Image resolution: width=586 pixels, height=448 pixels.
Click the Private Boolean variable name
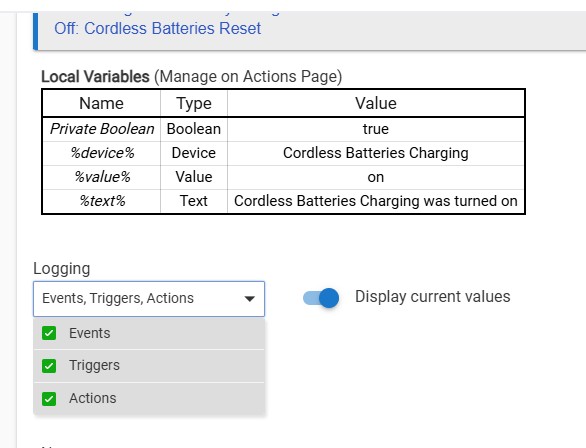[x=102, y=129]
